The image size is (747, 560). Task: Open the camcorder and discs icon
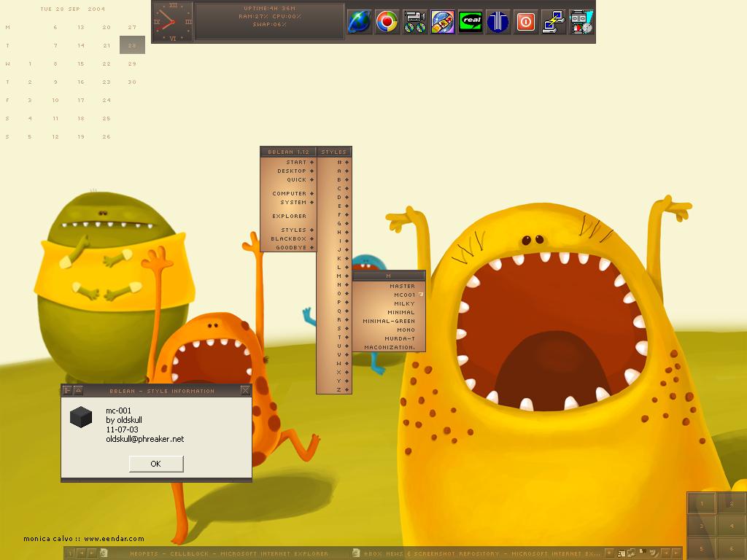click(x=414, y=22)
